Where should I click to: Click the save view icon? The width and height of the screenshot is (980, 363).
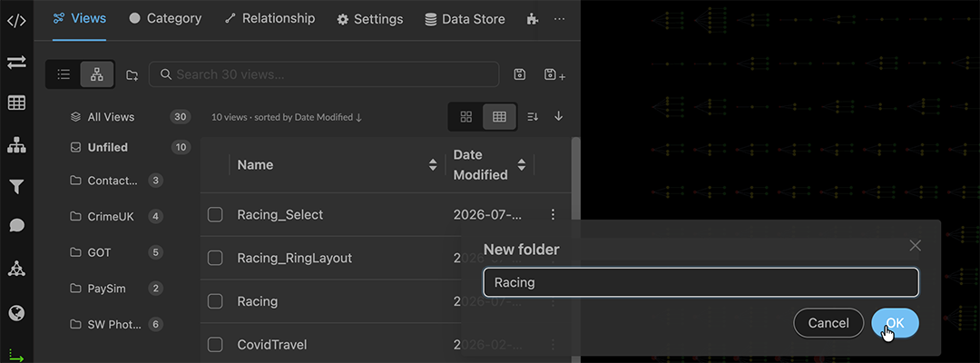pos(519,74)
